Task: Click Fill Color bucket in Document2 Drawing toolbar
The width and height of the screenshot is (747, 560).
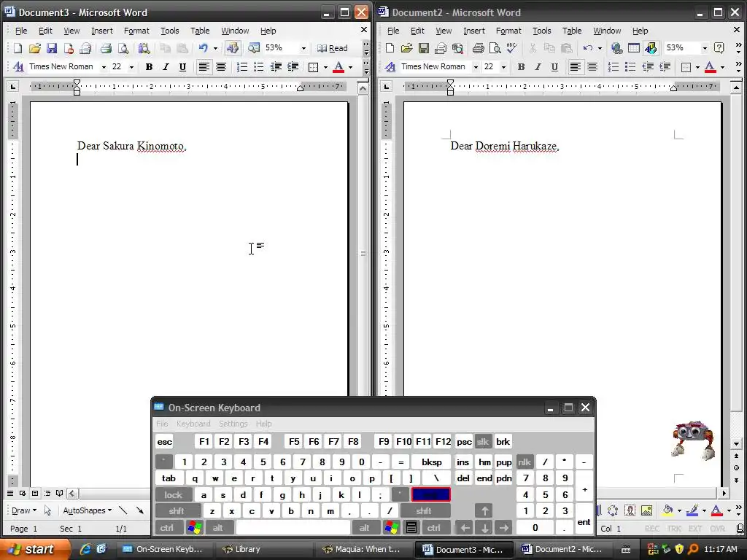Action: tap(667, 511)
